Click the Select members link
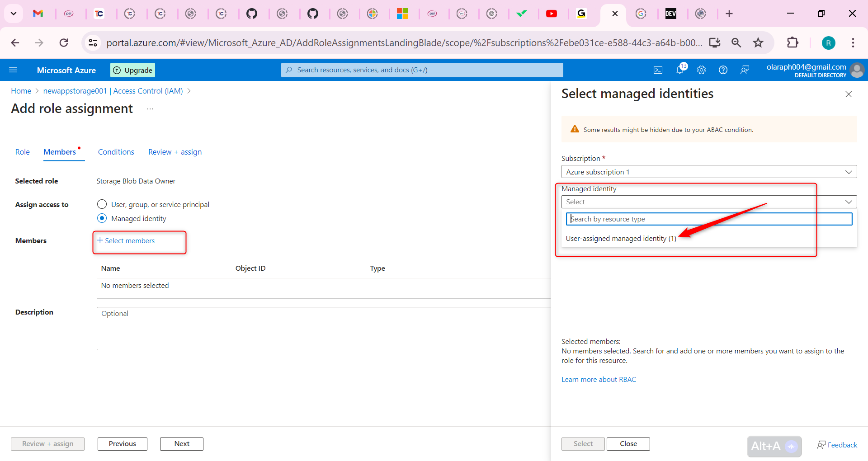Image resolution: width=868 pixels, height=461 pixels. 129,240
